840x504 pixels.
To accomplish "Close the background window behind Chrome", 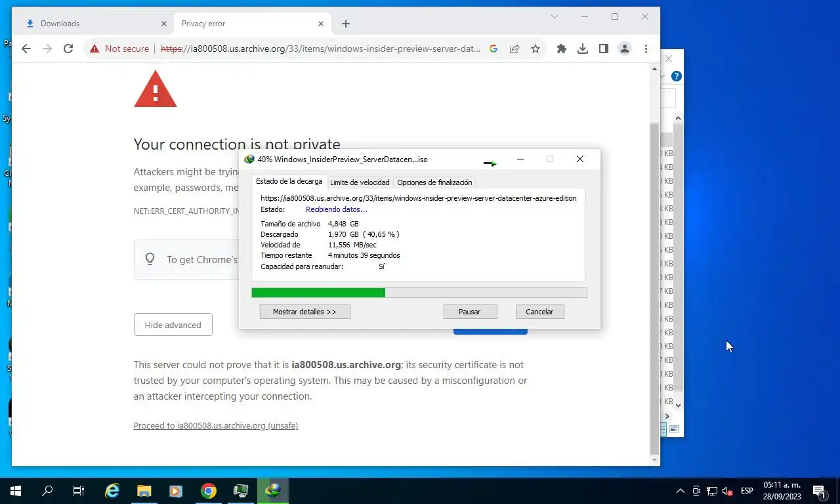I will pos(669,59).
